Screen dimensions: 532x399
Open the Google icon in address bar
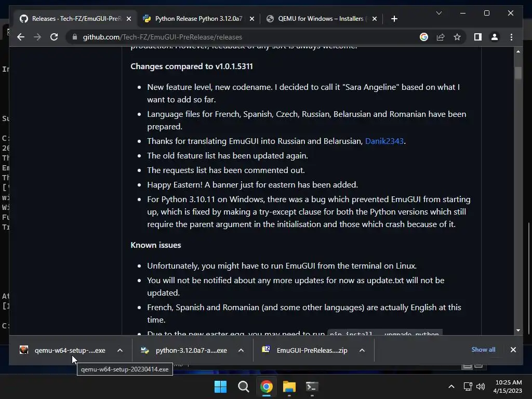(424, 37)
